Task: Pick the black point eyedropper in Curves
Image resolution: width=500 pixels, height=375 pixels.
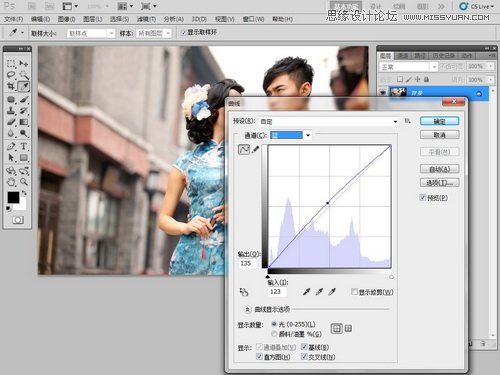Action: [x=307, y=292]
